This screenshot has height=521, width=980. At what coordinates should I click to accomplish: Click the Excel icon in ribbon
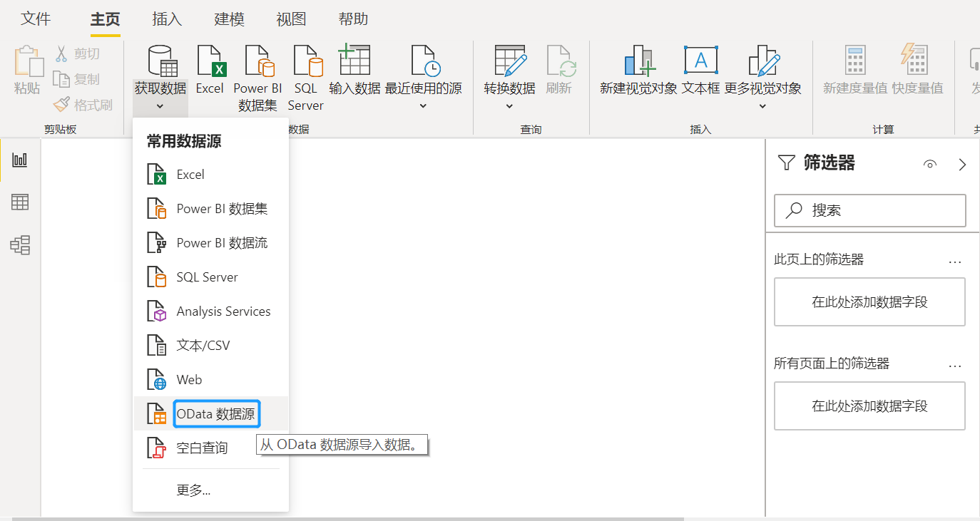click(x=210, y=62)
